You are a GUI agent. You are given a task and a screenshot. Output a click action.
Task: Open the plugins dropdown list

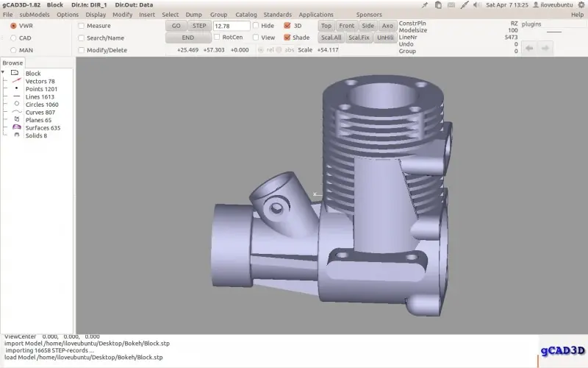(554, 24)
